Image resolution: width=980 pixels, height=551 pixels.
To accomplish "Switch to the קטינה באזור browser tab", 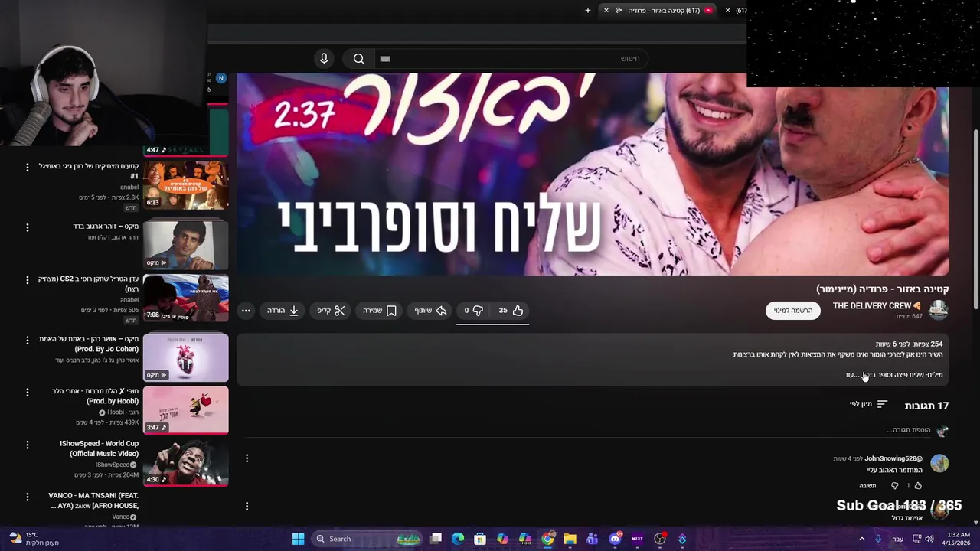I will click(658, 10).
